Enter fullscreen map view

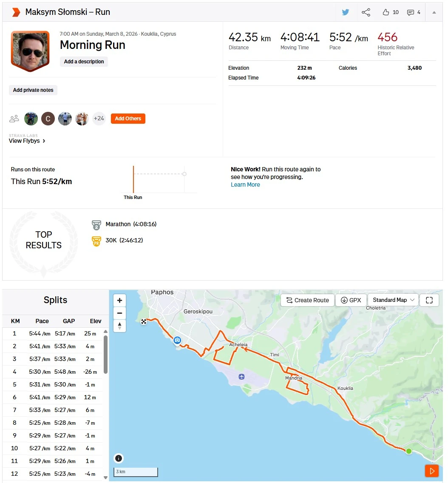(x=429, y=300)
